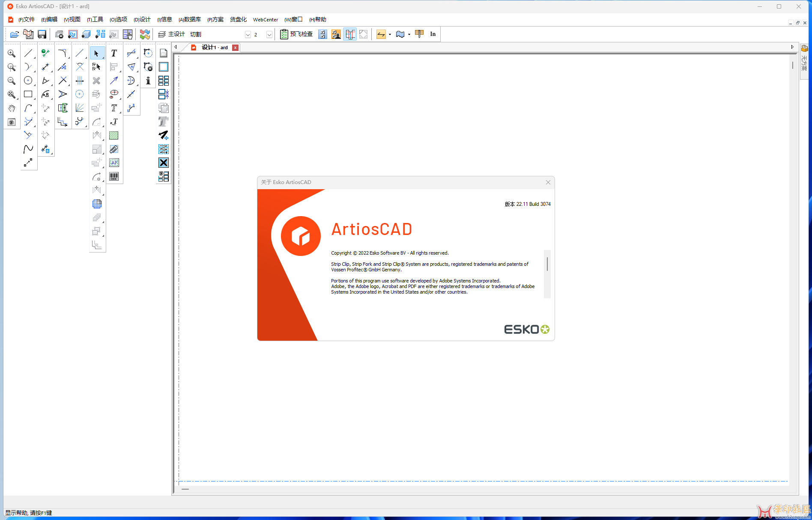The image size is (812, 520).
Task: Click the Save floppy disk icon
Action: [x=42, y=34]
